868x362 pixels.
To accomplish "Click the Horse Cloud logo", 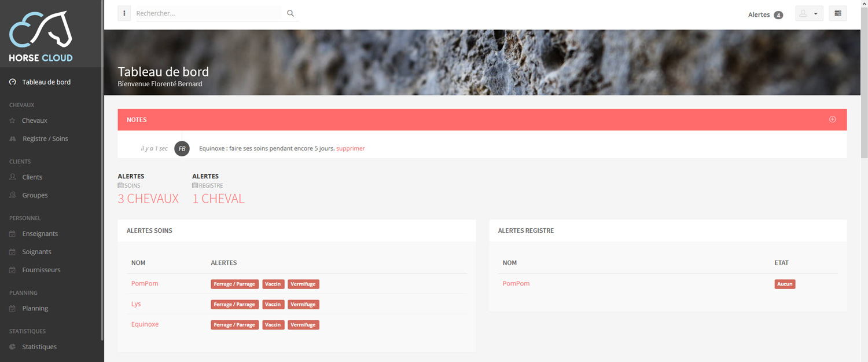I will pos(41,36).
